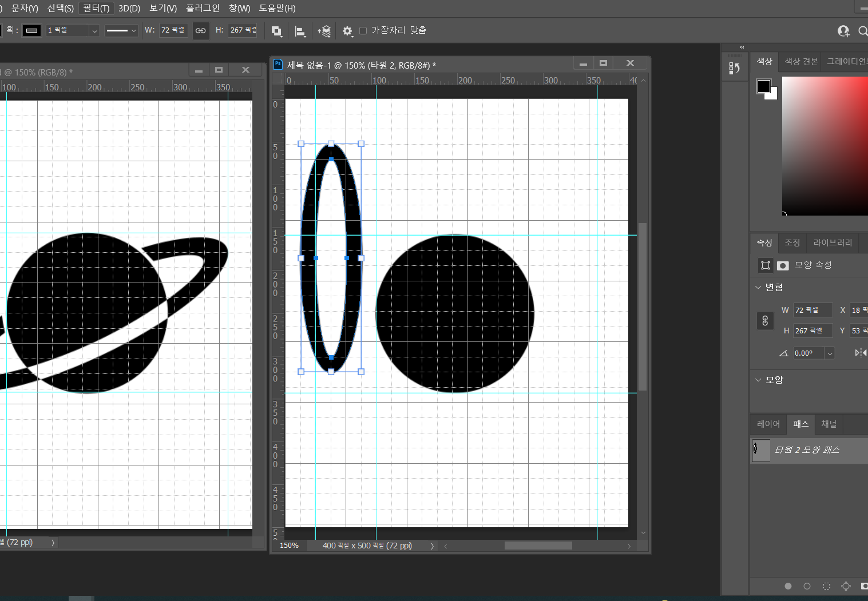Open the path alignment options icon
Image resolution: width=868 pixels, height=601 pixels.
300,31
